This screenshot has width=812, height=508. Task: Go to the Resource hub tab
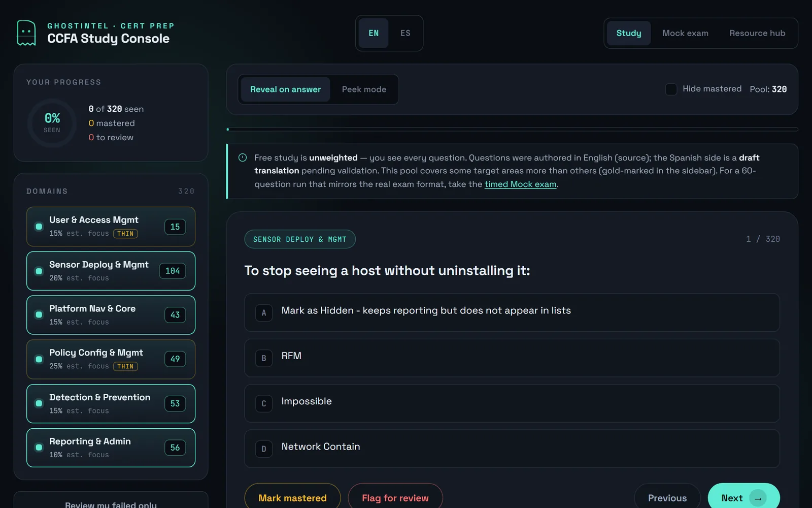point(757,33)
